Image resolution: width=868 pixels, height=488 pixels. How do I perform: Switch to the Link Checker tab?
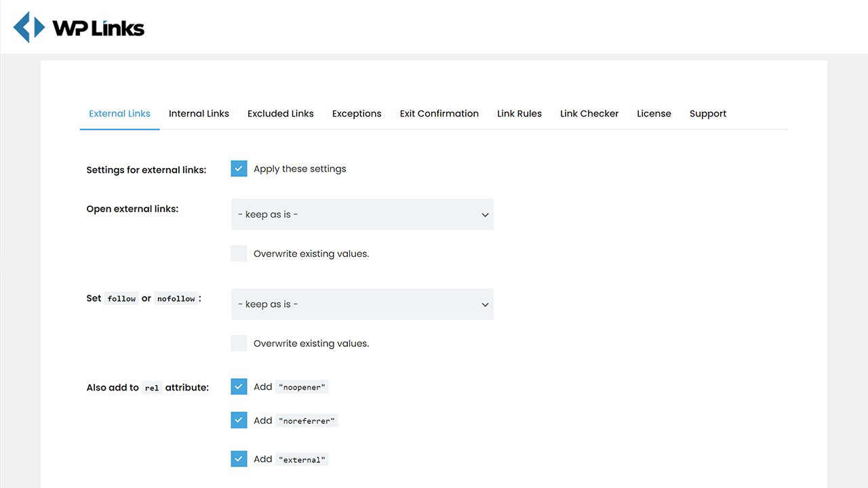pos(589,114)
